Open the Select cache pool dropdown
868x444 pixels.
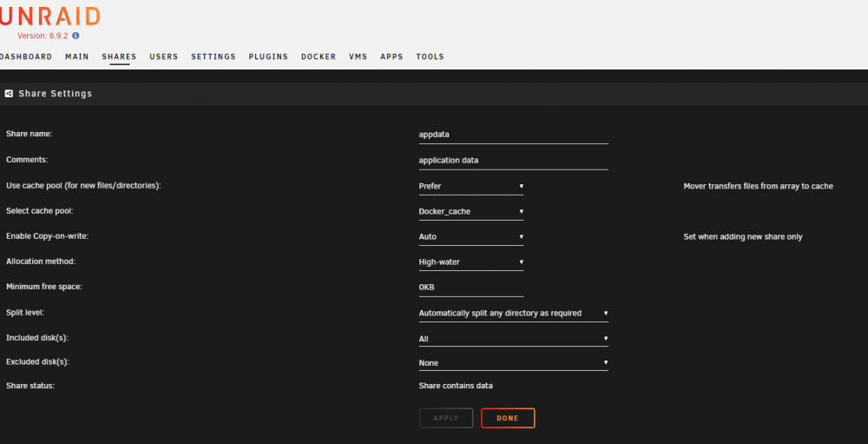(x=471, y=211)
